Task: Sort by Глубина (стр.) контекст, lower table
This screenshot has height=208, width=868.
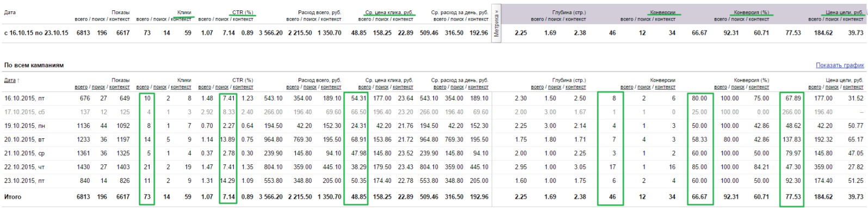Action: coord(576,87)
